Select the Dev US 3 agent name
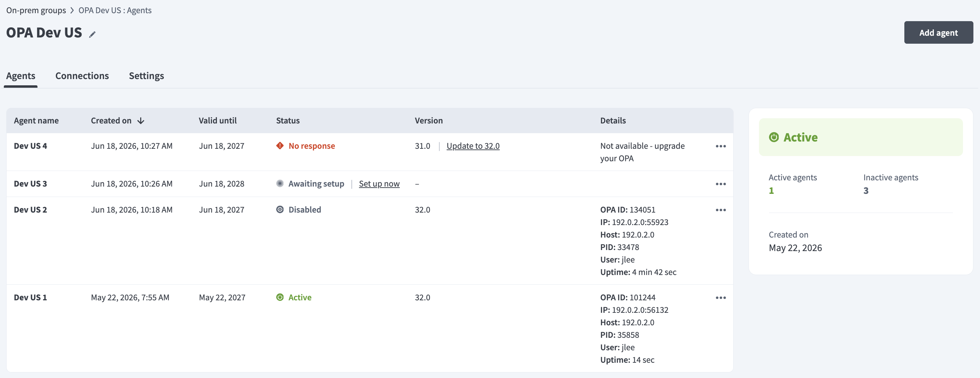980x378 pixels. tap(31, 183)
